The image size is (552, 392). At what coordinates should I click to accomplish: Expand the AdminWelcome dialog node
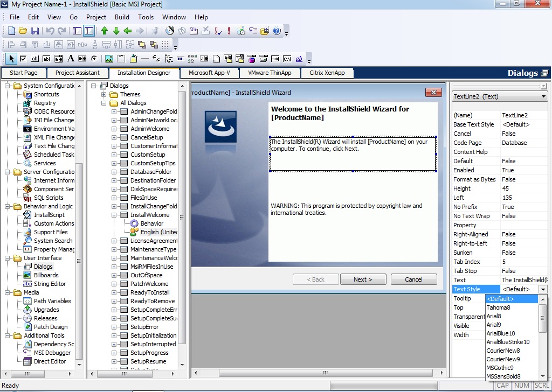point(114,129)
